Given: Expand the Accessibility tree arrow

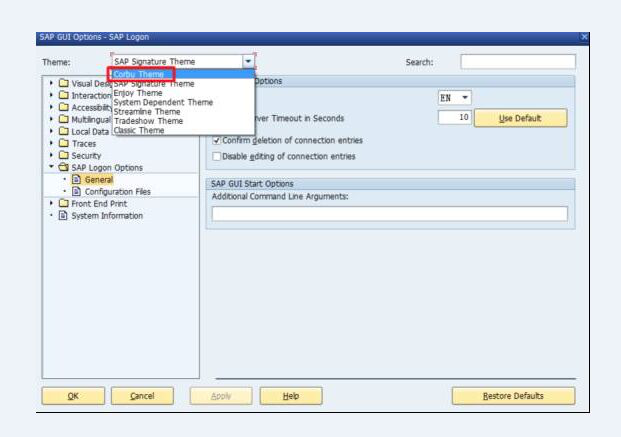Looking at the screenshot, I should point(51,107).
